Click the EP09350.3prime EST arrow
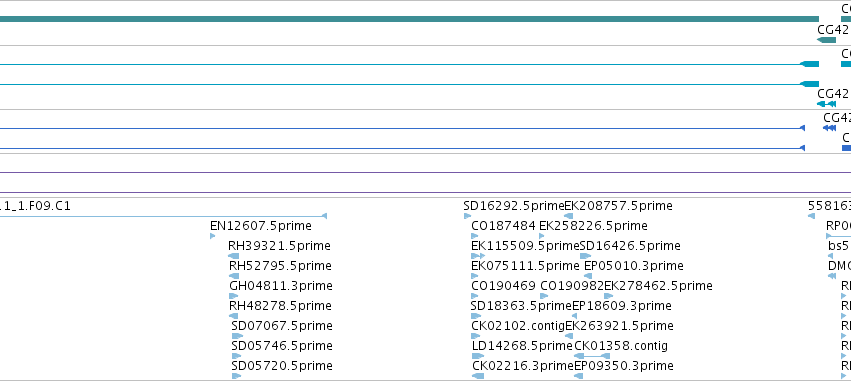 pos(579,376)
